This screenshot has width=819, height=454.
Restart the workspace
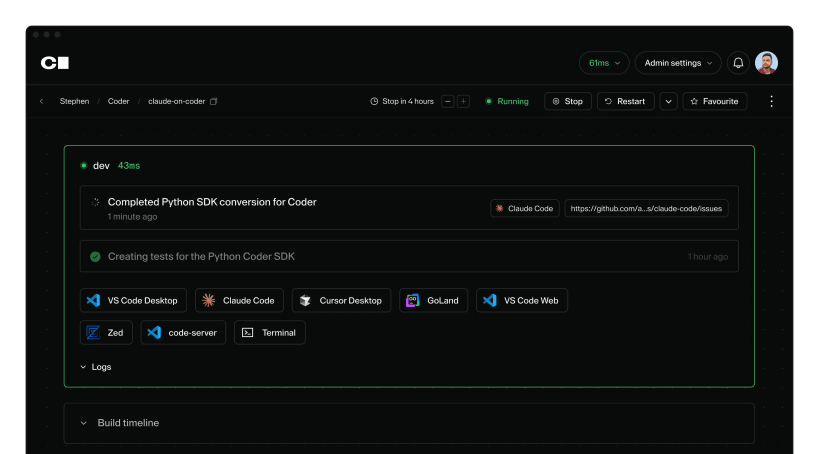(x=626, y=101)
